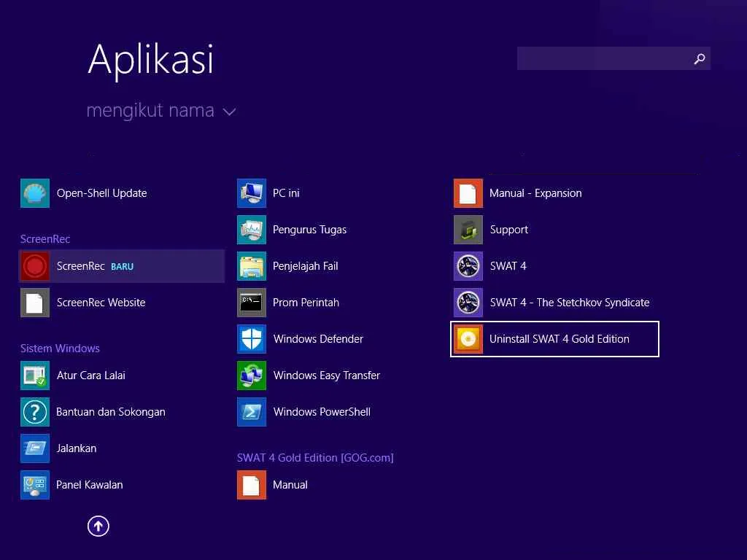
Task: Open the Bantuan dan Sokongan question-mark icon
Action: [x=35, y=412]
